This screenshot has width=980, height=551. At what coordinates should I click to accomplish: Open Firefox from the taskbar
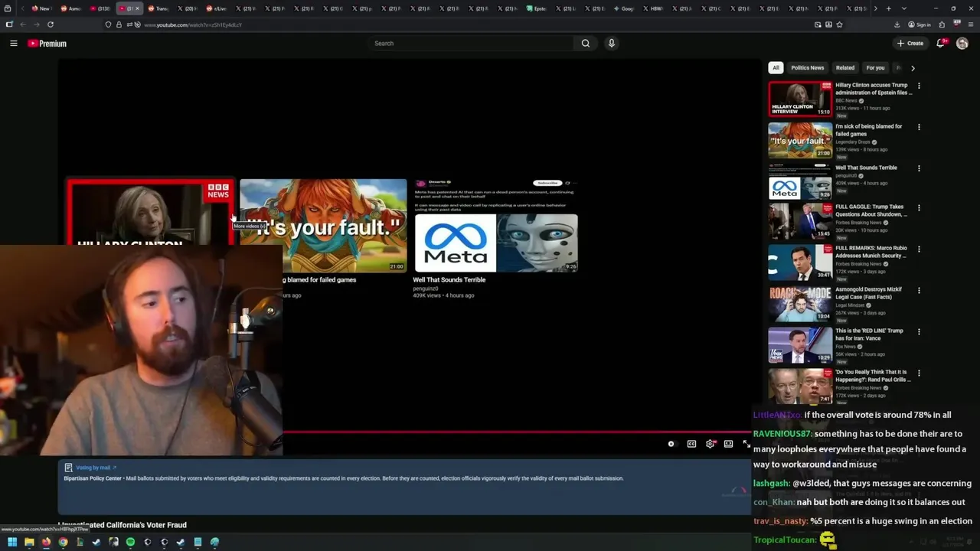tap(46, 542)
